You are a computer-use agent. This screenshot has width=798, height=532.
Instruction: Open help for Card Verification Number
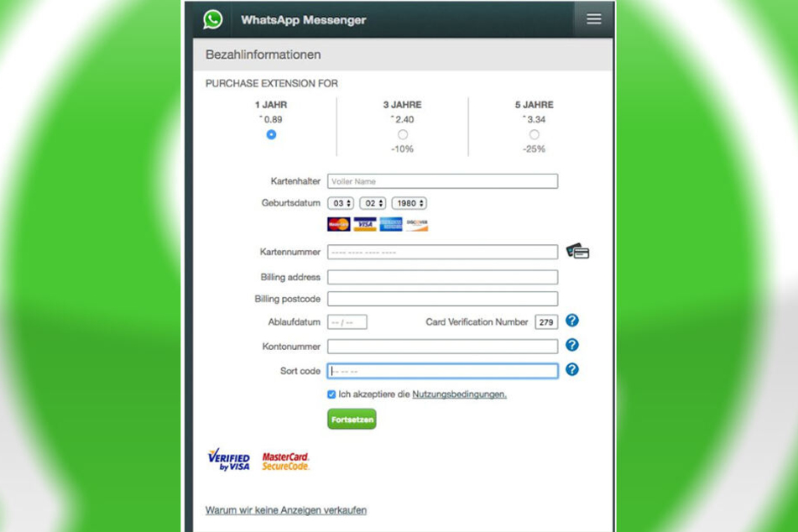click(x=572, y=321)
